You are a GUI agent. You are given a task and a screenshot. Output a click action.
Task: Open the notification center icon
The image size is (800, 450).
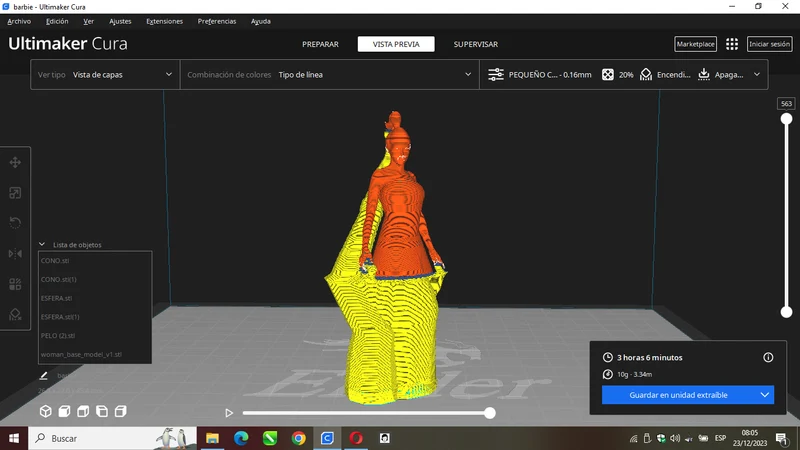pos(781,438)
